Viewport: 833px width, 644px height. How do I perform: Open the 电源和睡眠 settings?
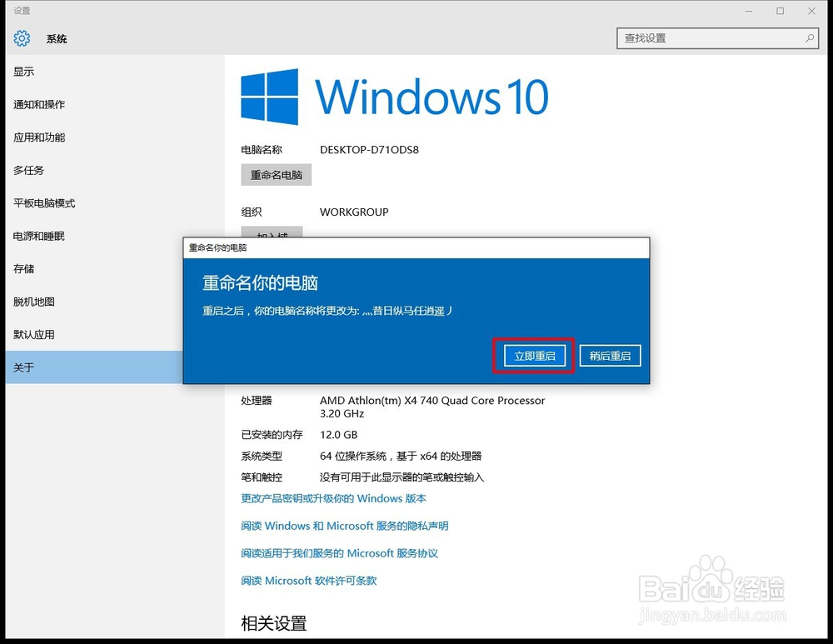click(39, 237)
